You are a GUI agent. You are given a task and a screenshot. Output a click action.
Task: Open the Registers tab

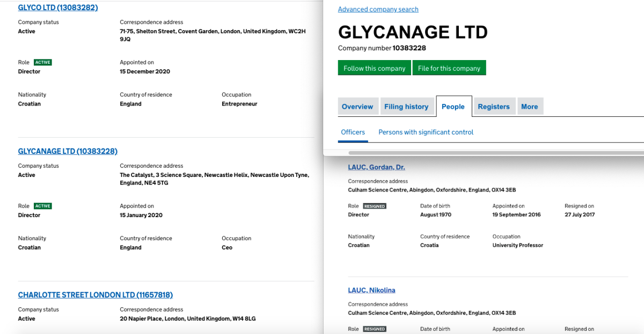pos(494,107)
